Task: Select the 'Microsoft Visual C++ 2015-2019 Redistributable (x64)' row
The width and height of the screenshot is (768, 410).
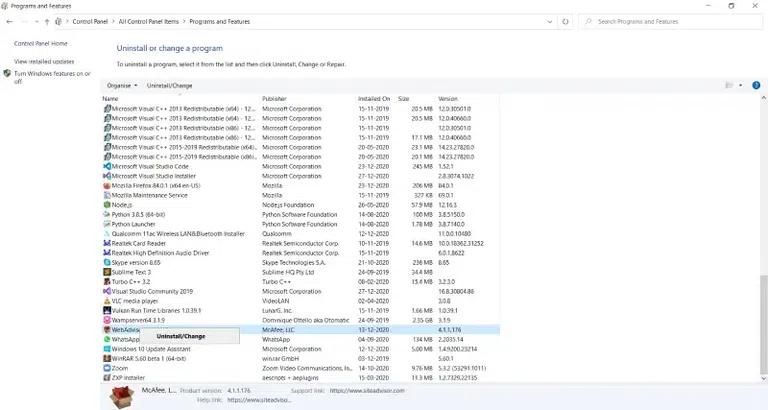Action: pyautogui.click(x=300, y=147)
